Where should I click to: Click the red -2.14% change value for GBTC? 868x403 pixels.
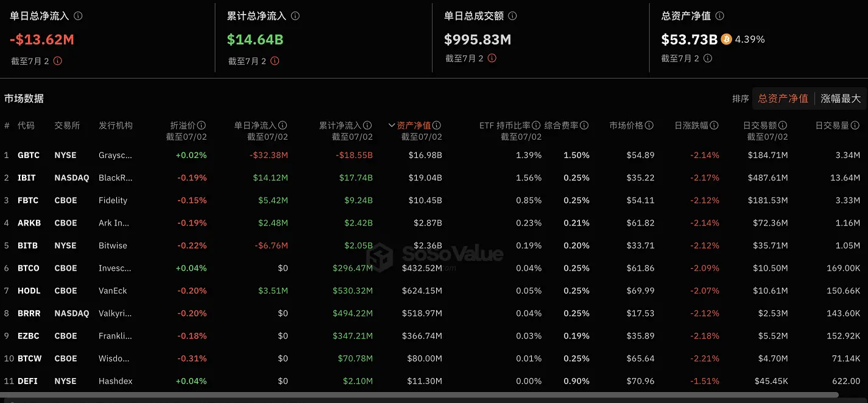[x=705, y=155]
